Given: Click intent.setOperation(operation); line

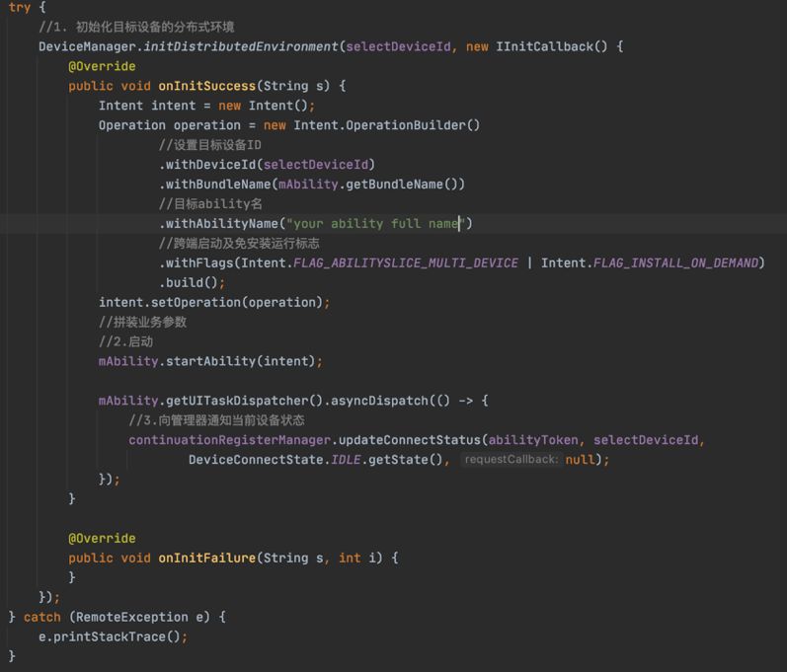Looking at the screenshot, I should point(214,302).
